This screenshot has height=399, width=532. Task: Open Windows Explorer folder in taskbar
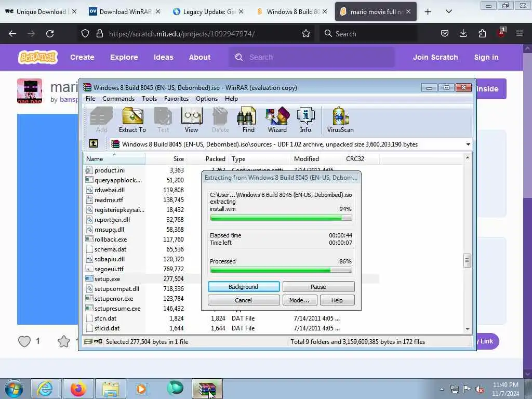(111, 389)
